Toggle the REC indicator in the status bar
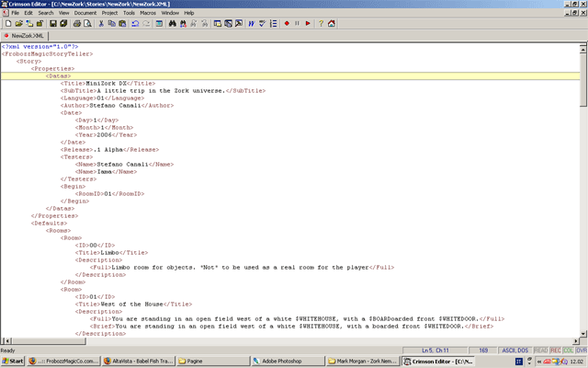 (556, 351)
